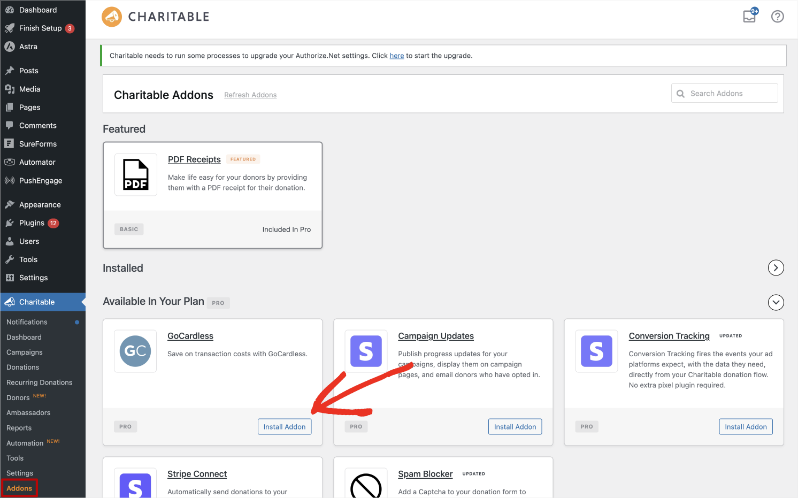Open the notifications inbox icon
798x498 pixels.
click(x=750, y=15)
